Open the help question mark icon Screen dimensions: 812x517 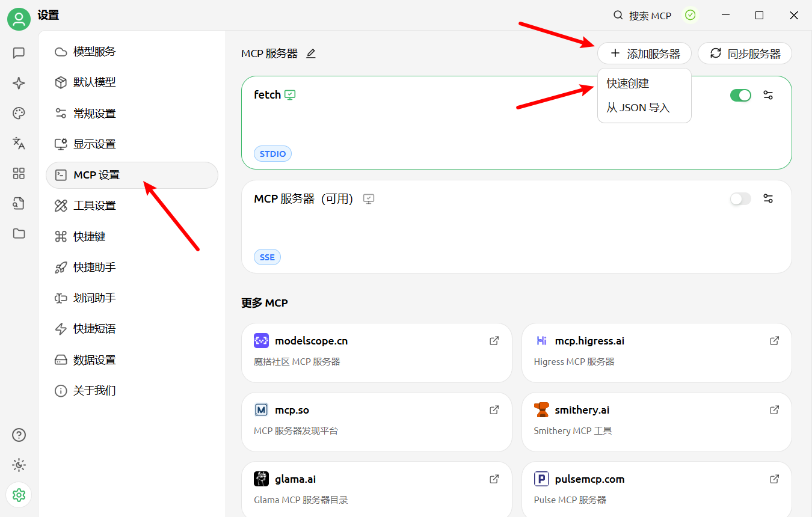click(x=19, y=435)
